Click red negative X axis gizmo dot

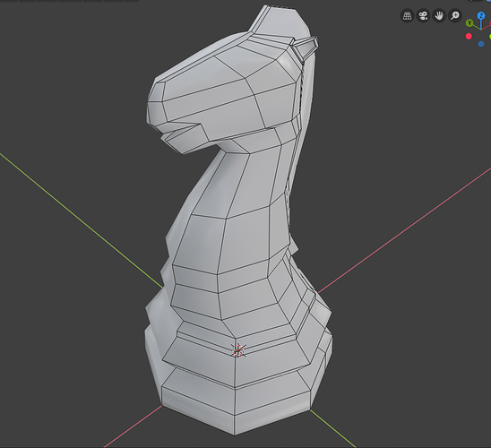click(x=469, y=37)
